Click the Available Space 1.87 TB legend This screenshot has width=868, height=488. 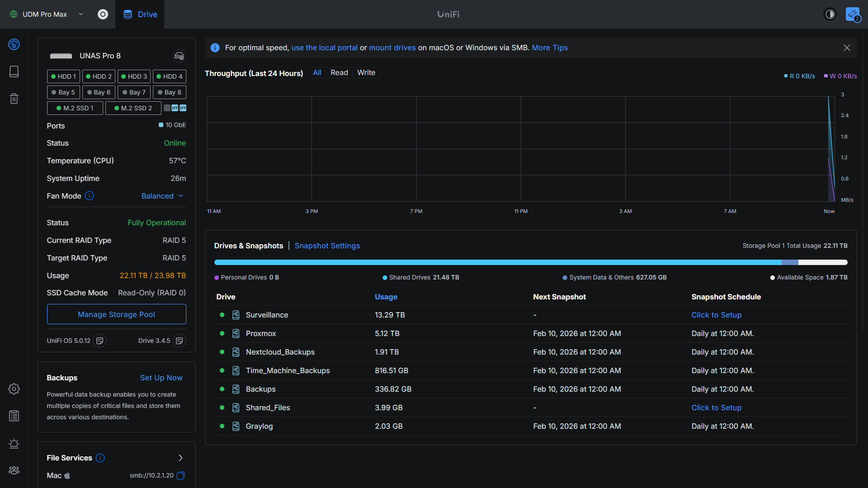pyautogui.click(x=809, y=278)
